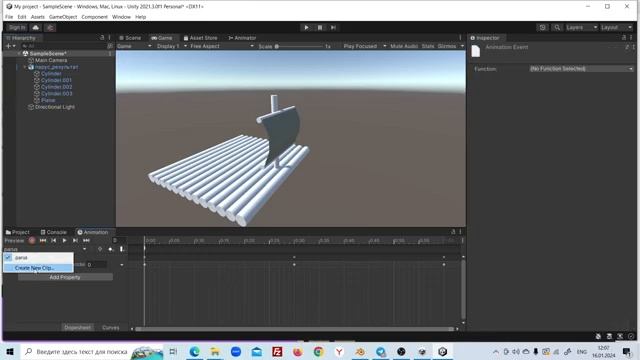The image size is (640, 360).
Task: Switch to Curves view
Action: (x=111, y=327)
